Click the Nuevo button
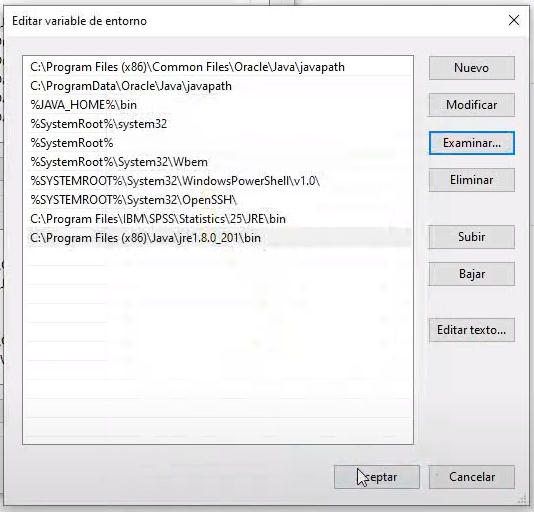The height and width of the screenshot is (512, 534). pyautogui.click(x=471, y=68)
